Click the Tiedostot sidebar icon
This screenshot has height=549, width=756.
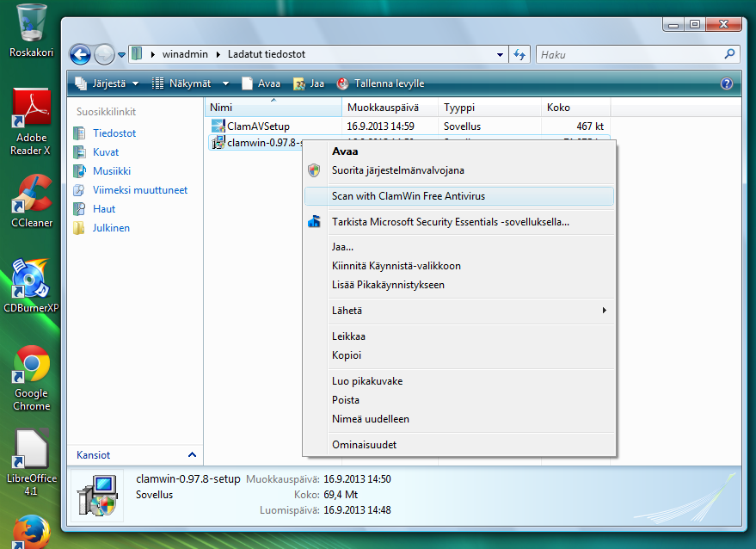click(x=79, y=133)
